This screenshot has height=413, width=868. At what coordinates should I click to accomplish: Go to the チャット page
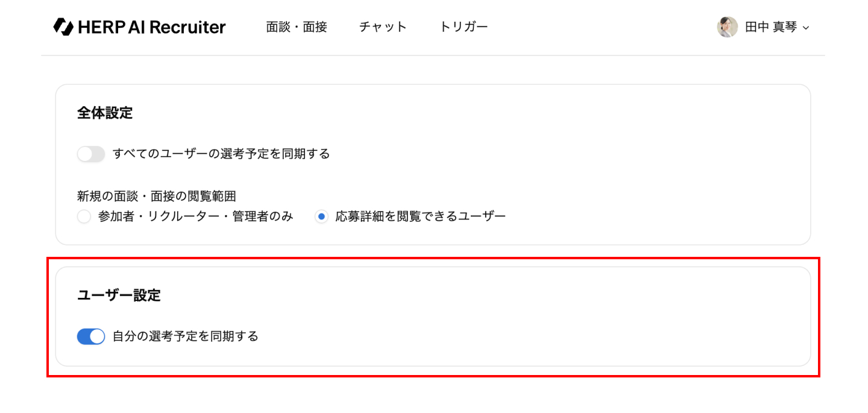pyautogui.click(x=383, y=27)
